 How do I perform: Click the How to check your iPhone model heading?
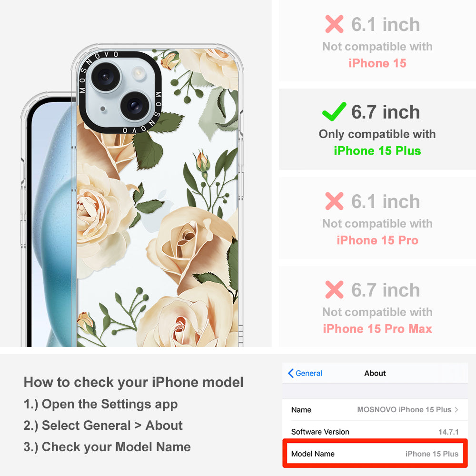134,382
